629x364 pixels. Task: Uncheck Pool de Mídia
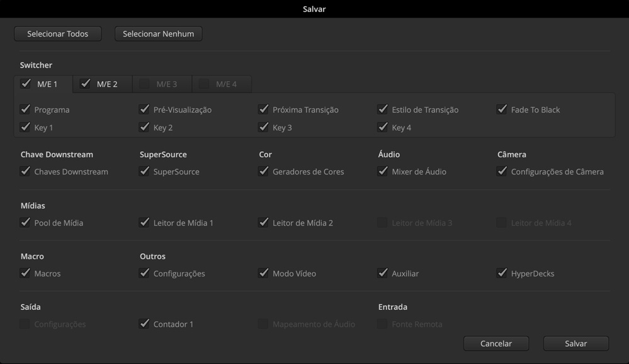pos(25,222)
